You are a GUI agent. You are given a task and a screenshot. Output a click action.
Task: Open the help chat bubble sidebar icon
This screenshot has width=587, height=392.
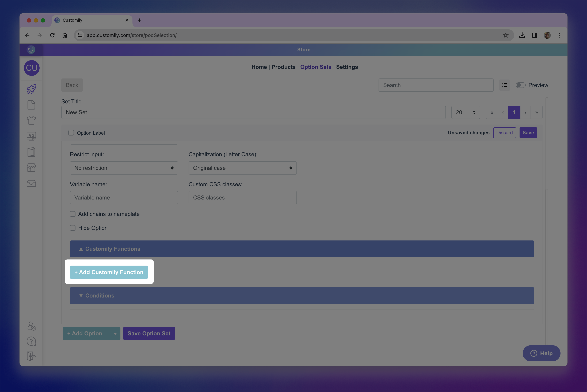tap(31, 341)
